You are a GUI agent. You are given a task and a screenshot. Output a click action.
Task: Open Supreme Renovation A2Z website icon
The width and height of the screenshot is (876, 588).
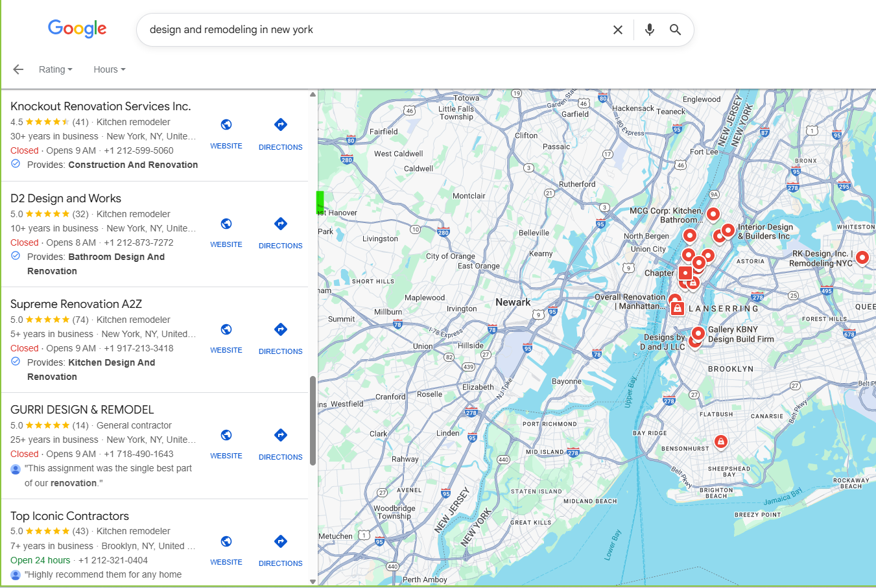click(226, 329)
